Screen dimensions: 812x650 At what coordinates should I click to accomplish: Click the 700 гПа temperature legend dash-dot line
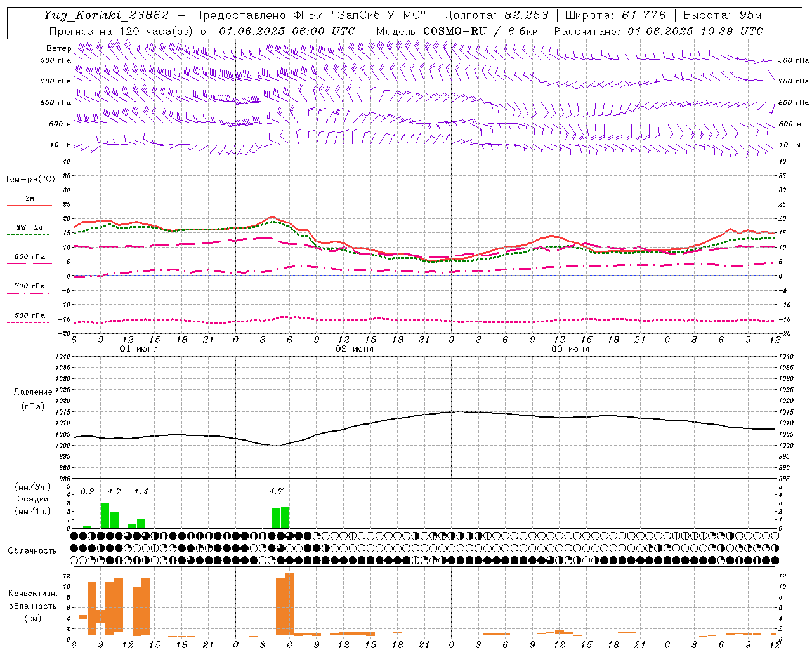tap(29, 293)
